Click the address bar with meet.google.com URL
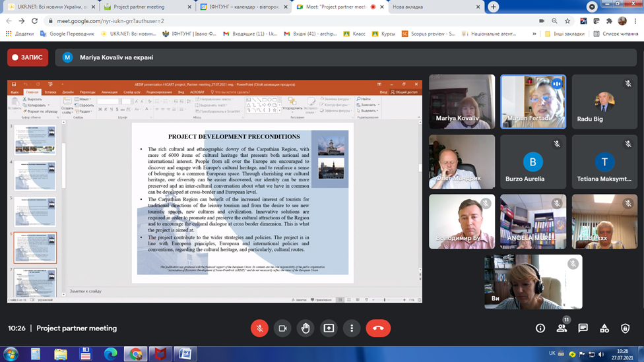Image resolution: width=644 pixels, height=362 pixels. pyautogui.click(x=264, y=20)
